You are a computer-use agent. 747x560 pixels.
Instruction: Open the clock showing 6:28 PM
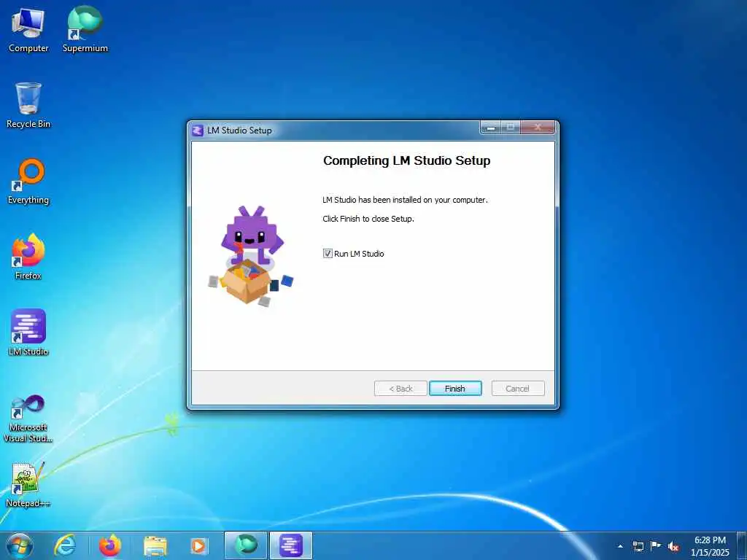tap(710, 545)
